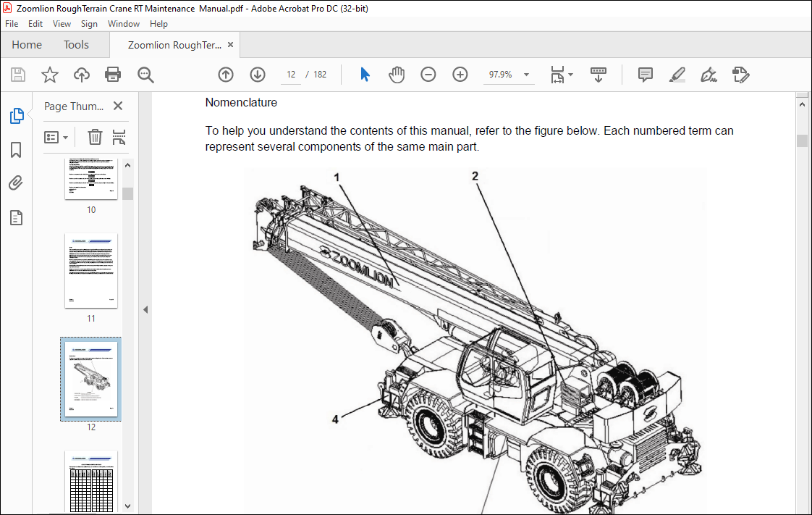Click the document vertical scrollbar thumb
Image resolution: width=812 pixels, height=515 pixels.
[x=802, y=141]
